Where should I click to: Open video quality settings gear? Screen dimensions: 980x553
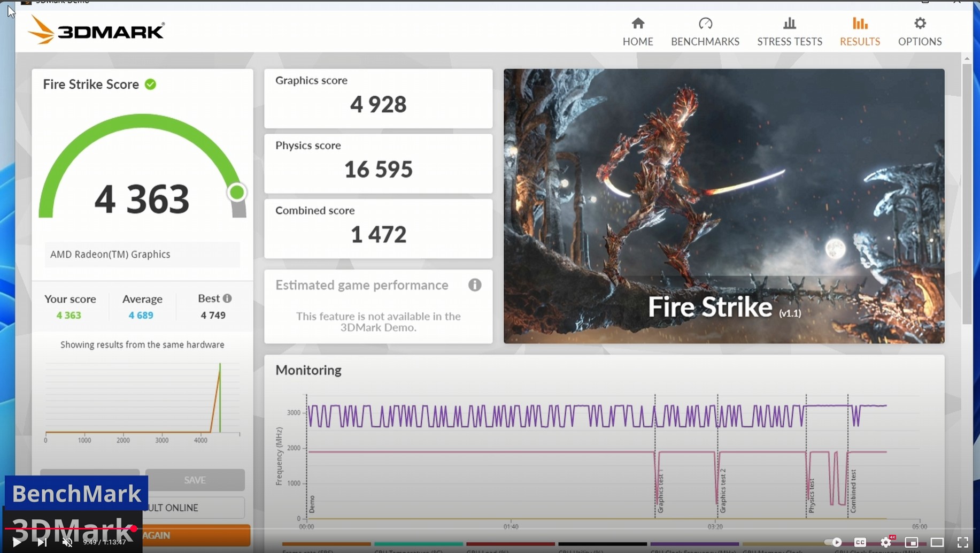pyautogui.click(x=886, y=542)
